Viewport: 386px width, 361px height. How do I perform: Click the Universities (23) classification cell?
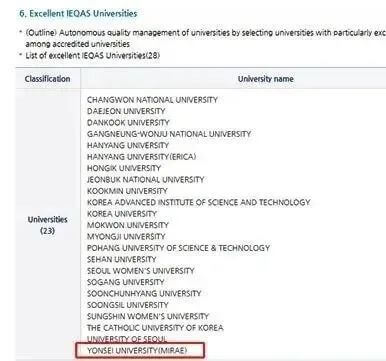[x=47, y=225]
